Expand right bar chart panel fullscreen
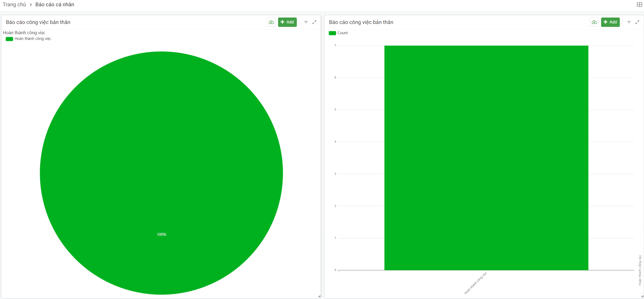644x299 pixels. 637,22
